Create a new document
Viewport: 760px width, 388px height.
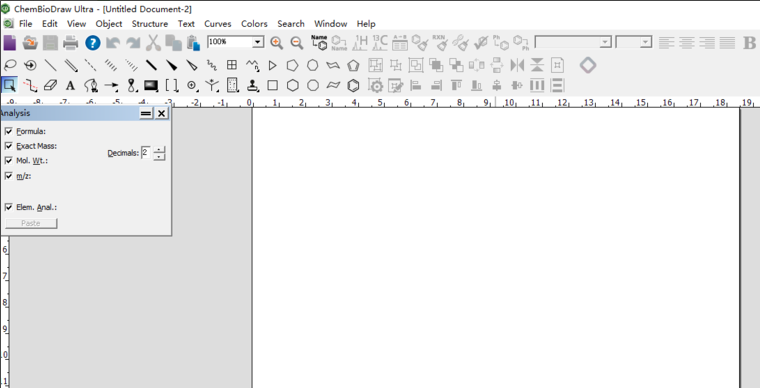click(10, 43)
